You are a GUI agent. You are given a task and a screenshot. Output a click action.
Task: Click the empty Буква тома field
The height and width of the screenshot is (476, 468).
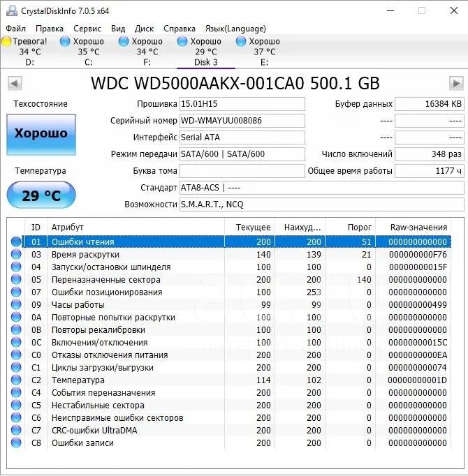pos(242,170)
